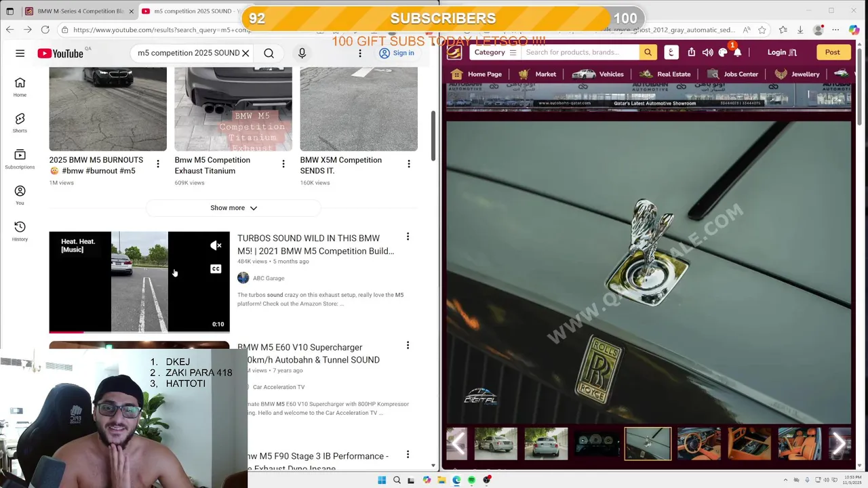Click the share icon on marketplace header

(691, 52)
